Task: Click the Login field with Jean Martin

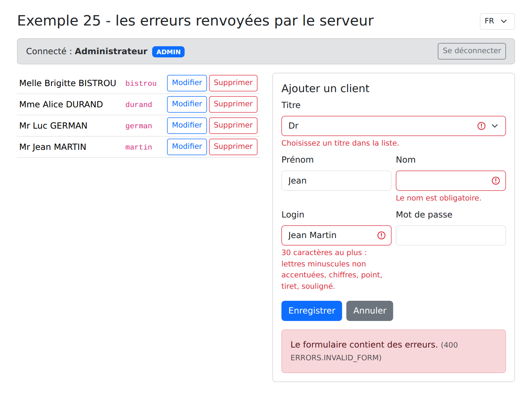Action: pyautogui.click(x=336, y=235)
